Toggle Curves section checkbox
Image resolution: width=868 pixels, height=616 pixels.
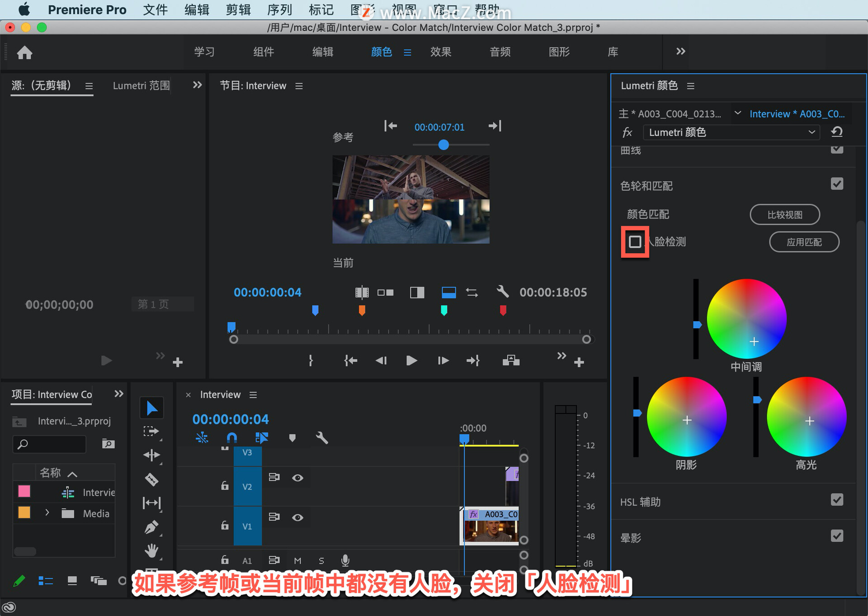[x=837, y=149]
